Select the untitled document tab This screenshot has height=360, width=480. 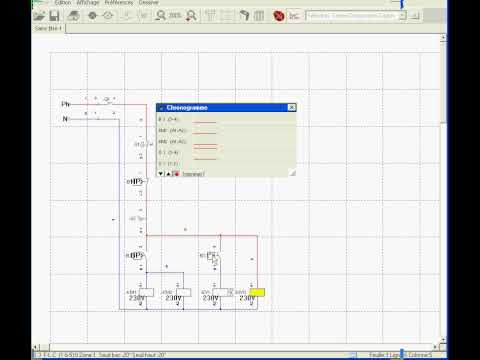tap(49, 29)
